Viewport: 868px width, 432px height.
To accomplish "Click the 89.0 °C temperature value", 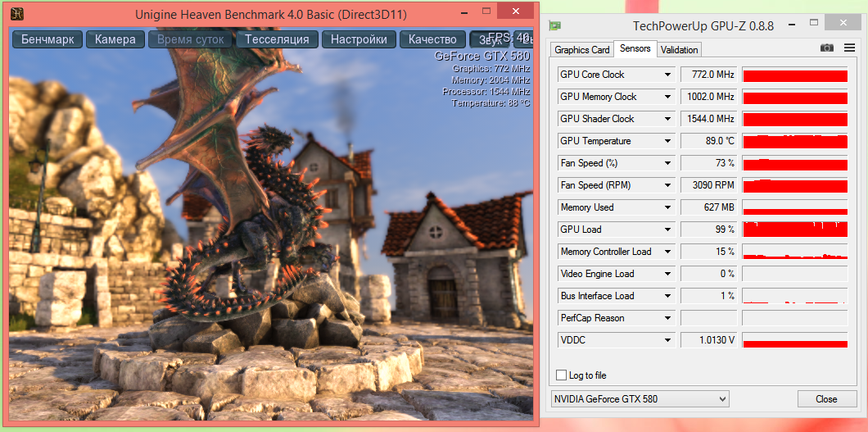I will click(709, 141).
